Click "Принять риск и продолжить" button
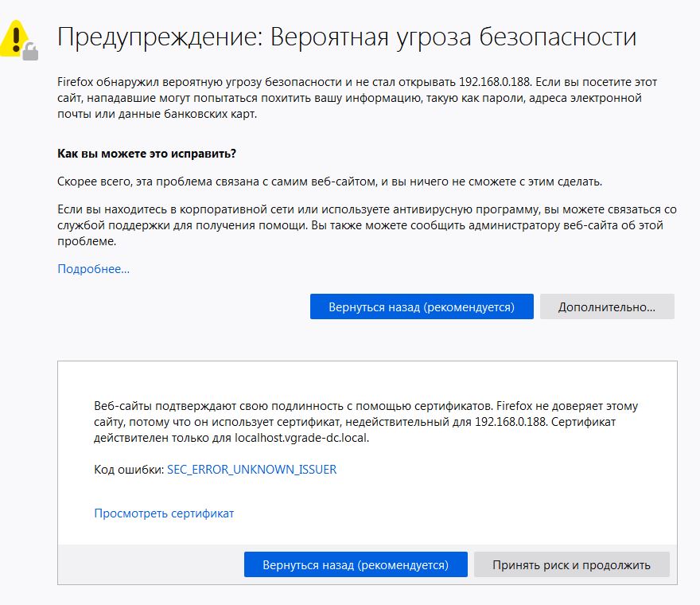The image size is (700, 605). [x=571, y=564]
